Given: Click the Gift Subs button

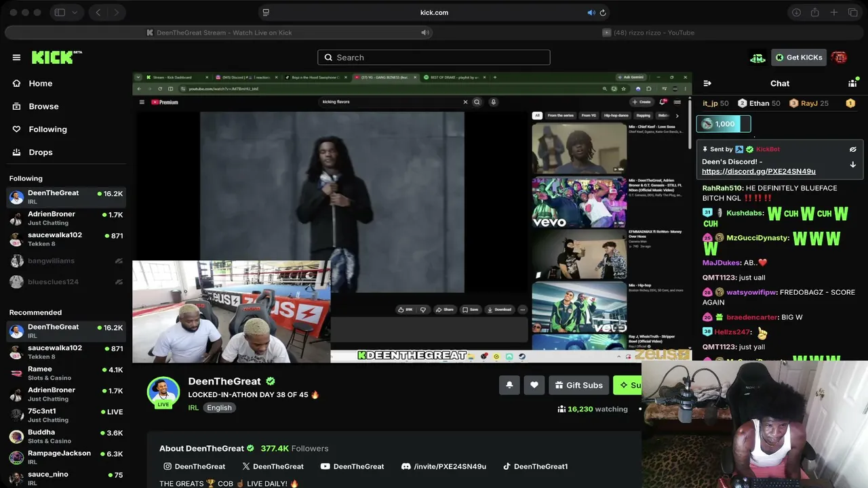Looking at the screenshot, I should tap(578, 385).
